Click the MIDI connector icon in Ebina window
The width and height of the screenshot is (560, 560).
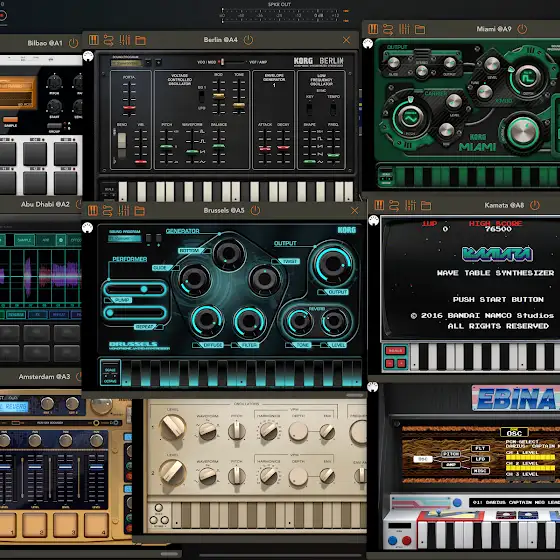[x=372, y=386]
